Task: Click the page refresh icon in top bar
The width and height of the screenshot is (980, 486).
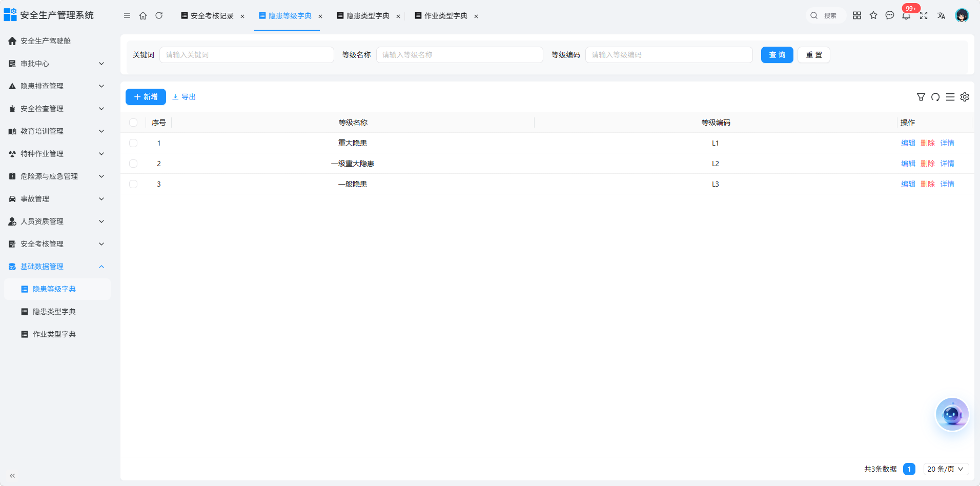Action: point(159,16)
